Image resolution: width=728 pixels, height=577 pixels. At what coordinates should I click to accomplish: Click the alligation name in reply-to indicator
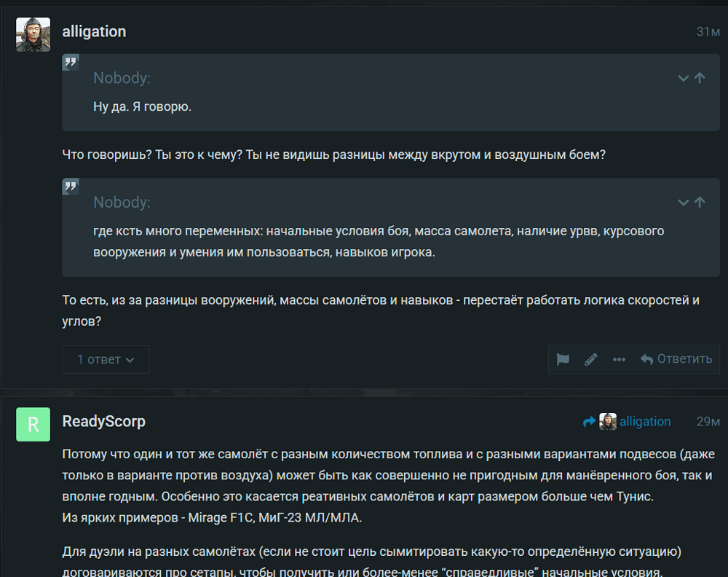click(x=645, y=422)
